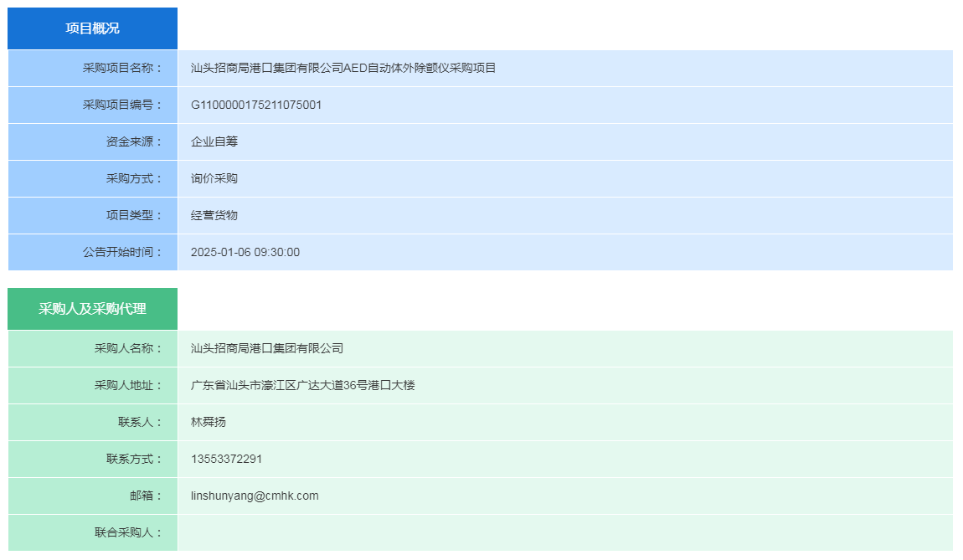Screen dimensions: 963x560
Task: Click the contact person name 林舜扬
Action: click(209, 422)
